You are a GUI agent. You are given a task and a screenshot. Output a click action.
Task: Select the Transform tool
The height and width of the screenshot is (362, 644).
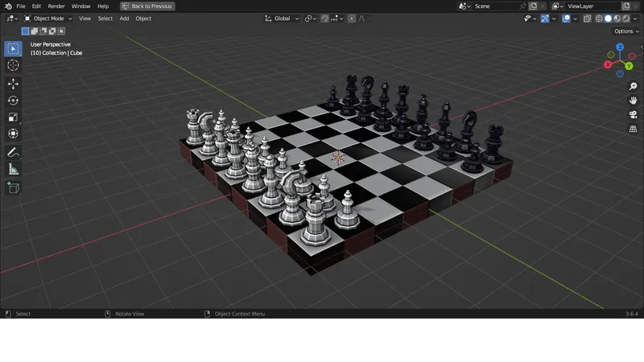point(13,134)
